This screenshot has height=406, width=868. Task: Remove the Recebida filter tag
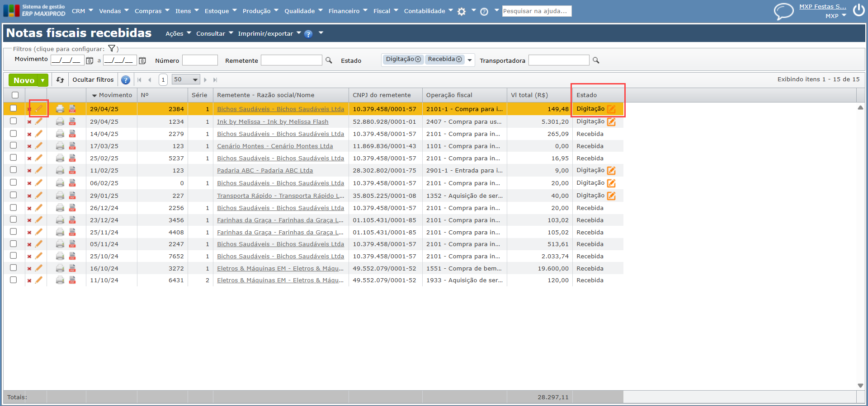tap(459, 59)
